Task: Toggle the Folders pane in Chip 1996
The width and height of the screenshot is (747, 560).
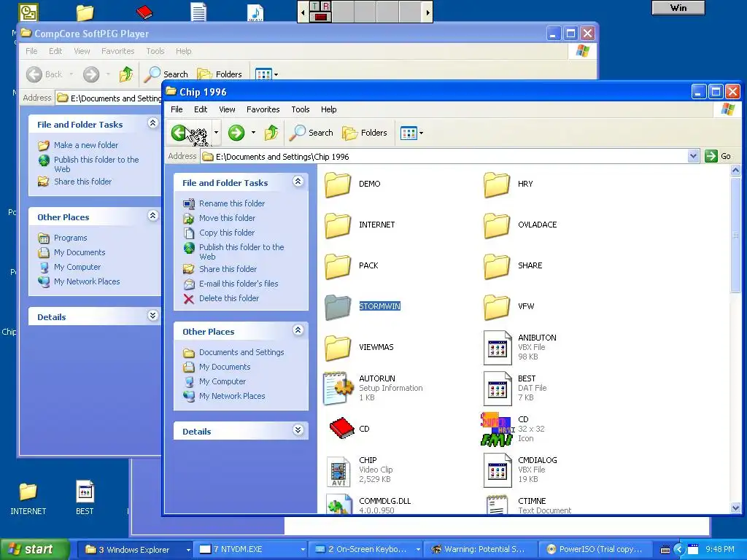Action: pyautogui.click(x=365, y=133)
